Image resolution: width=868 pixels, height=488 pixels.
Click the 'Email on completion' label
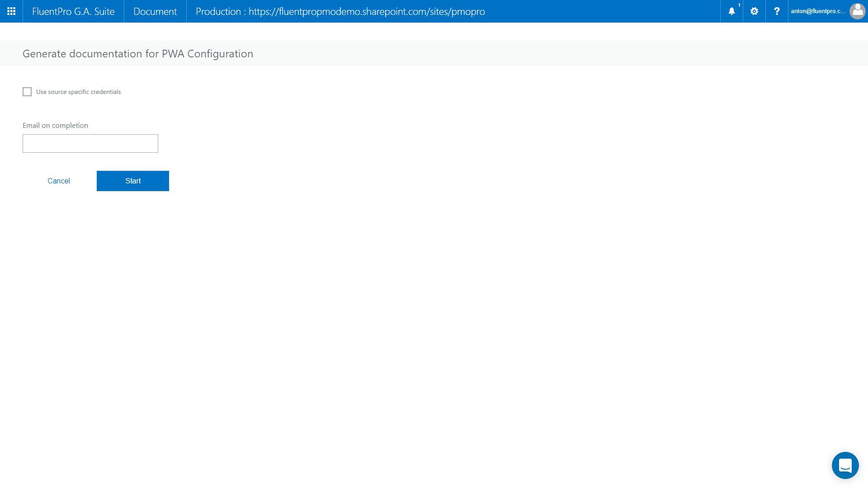click(x=55, y=125)
